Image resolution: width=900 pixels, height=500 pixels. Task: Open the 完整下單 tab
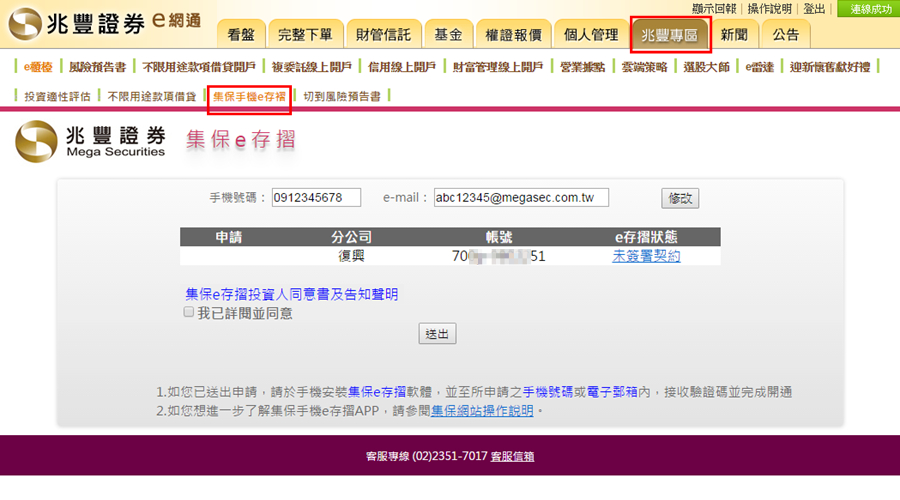(x=305, y=34)
